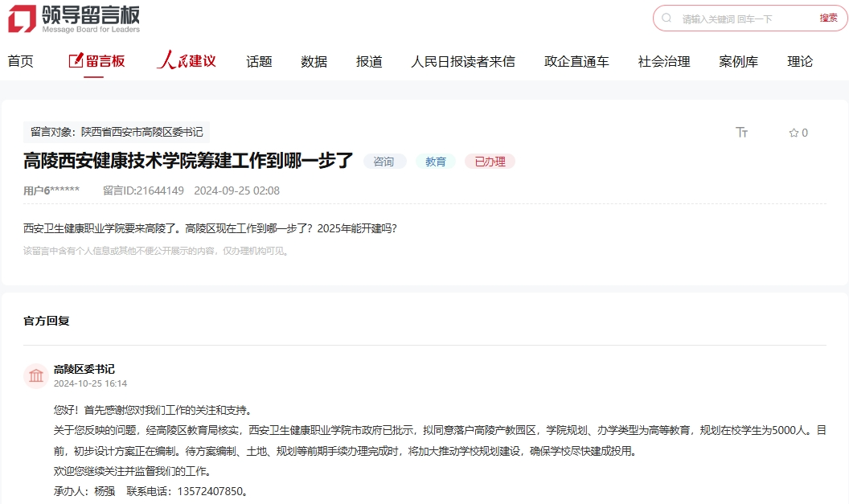Select the 数据 menu item

(x=313, y=60)
